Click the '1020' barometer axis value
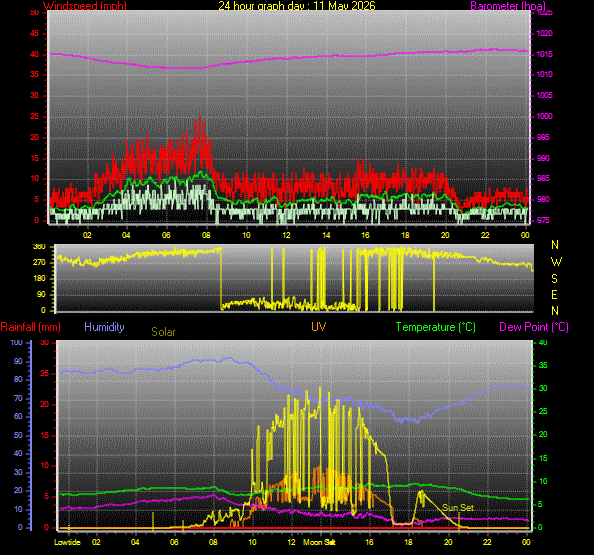The image size is (594, 555). [x=544, y=33]
